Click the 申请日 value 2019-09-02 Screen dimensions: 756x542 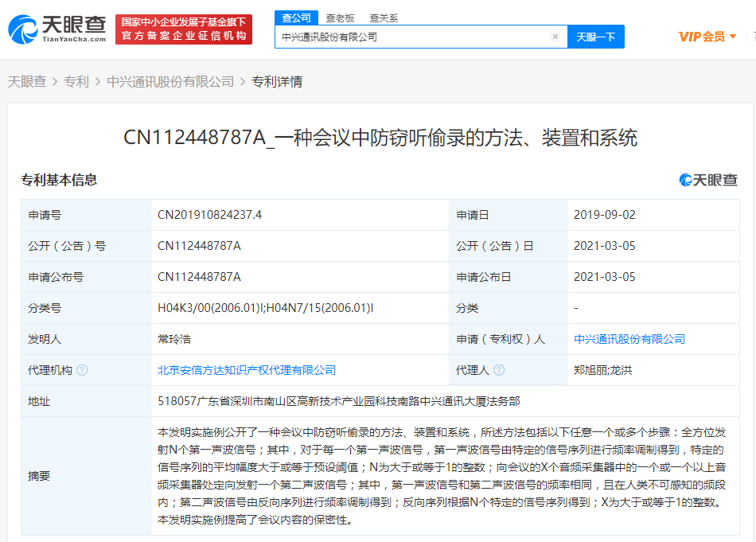(x=605, y=215)
